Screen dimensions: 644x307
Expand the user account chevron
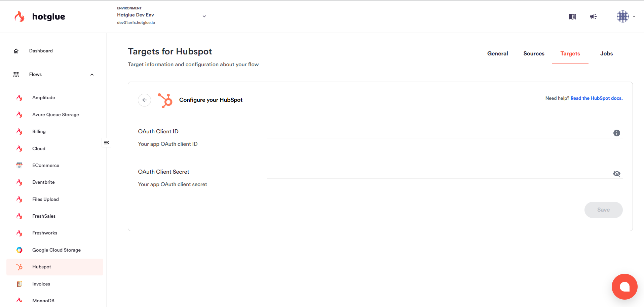(634, 16)
